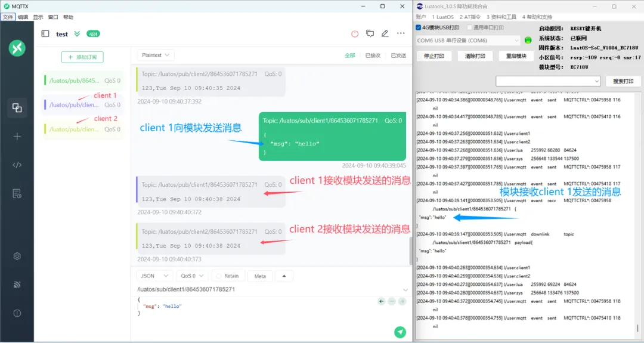This screenshot has width=644, height=343.
Task: Send message with the green paper-plane button
Action: click(400, 332)
